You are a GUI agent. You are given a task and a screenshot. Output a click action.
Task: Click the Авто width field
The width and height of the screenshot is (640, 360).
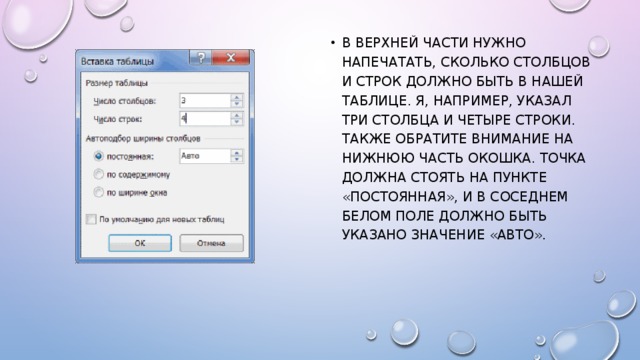(205, 156)
